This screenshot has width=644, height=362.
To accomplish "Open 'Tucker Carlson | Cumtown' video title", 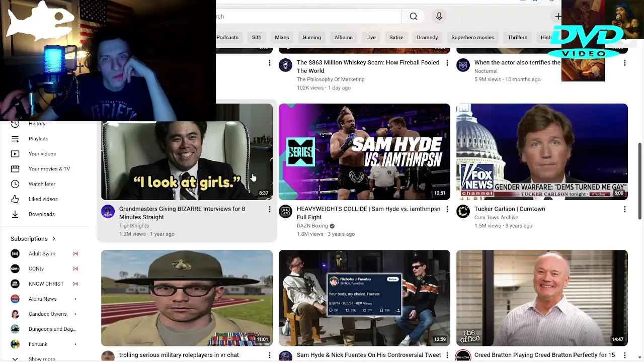I will click(x=510, y=209).
